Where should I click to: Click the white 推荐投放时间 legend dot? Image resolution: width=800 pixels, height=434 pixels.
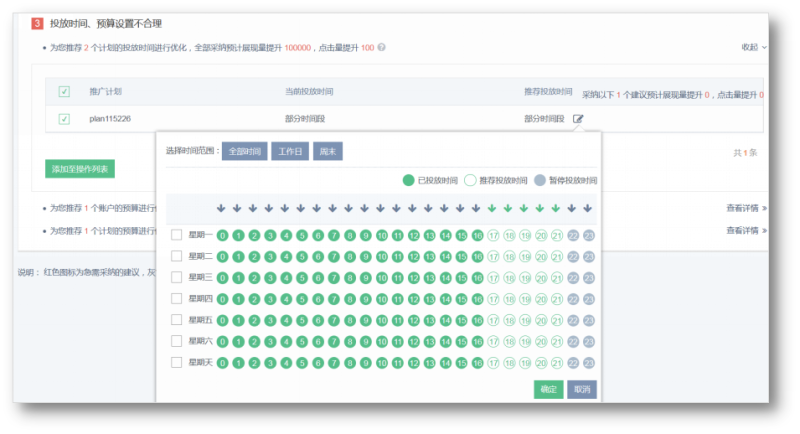tap(470, 180)
